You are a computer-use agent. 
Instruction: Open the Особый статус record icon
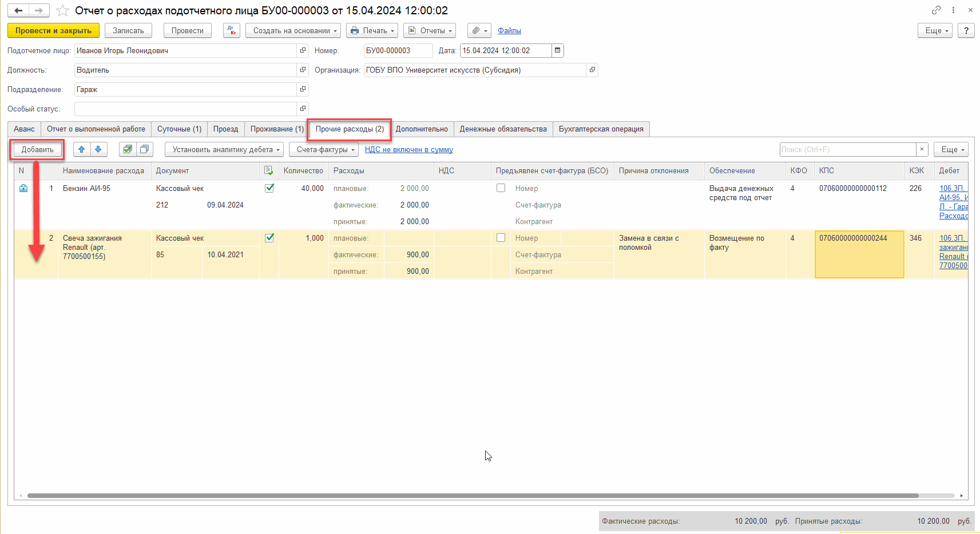(303, 109)
